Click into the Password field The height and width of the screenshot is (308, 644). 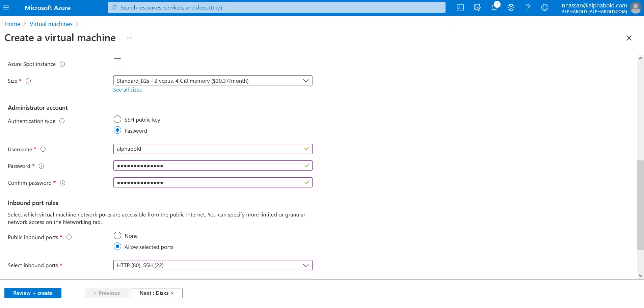click(213, 165)
